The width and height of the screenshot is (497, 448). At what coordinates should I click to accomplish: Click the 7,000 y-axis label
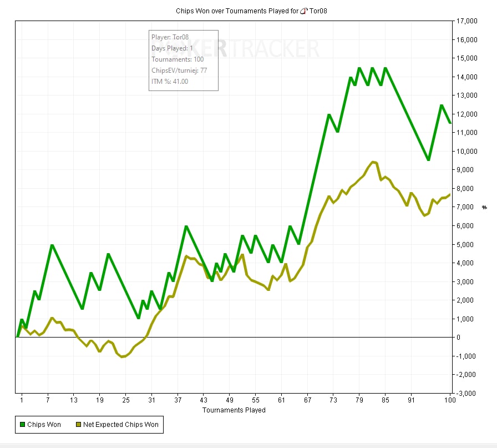[465, 207]
